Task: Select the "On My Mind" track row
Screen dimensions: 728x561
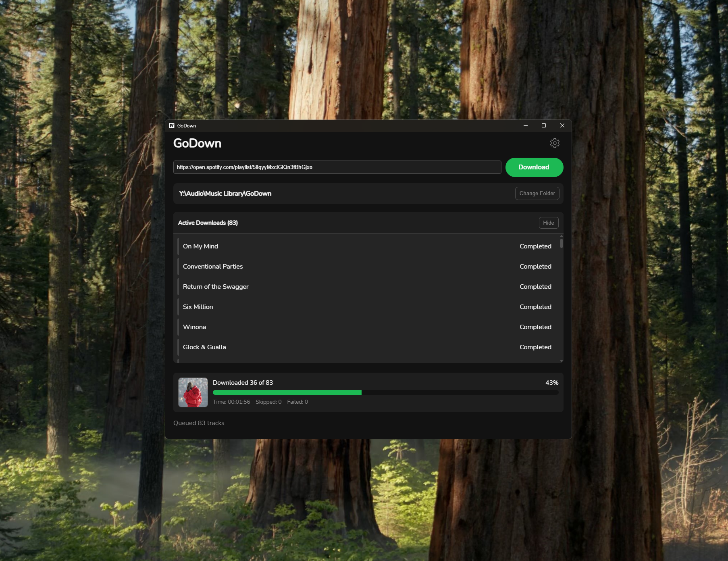Action: (x=367, y=246)
